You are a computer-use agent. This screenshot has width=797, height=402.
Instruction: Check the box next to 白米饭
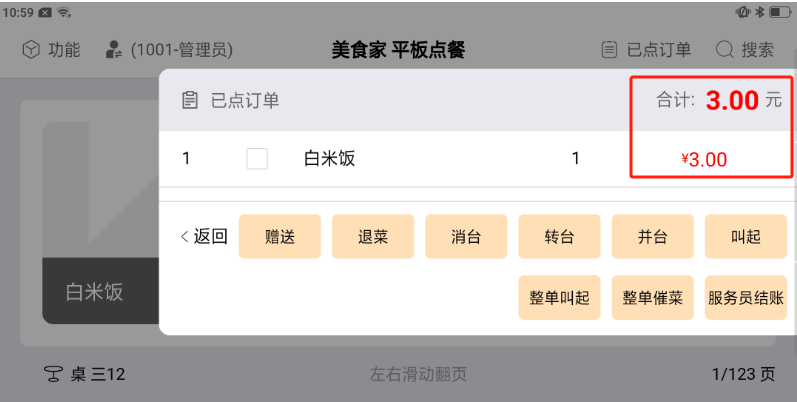[257, 158]
